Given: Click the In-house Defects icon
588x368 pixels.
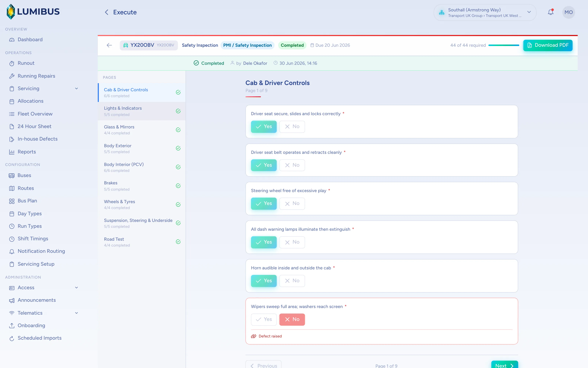Looking at the screenshot, I should [12, 139].
